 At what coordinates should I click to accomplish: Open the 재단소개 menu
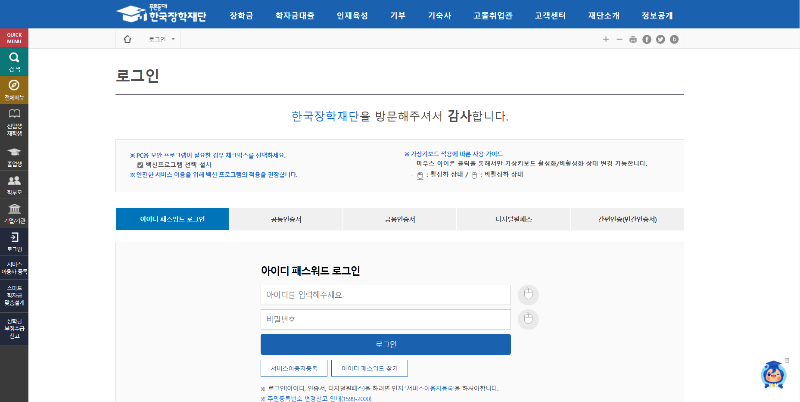(604, 15)
